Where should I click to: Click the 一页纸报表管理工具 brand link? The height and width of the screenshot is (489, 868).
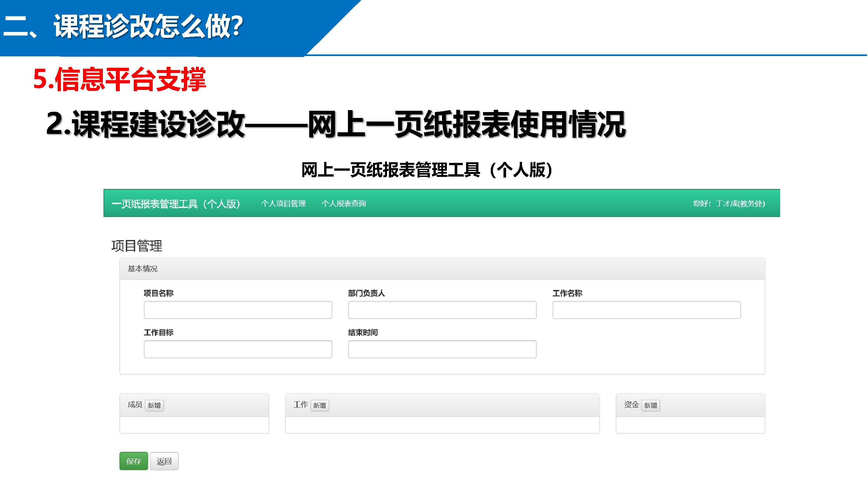pyautogui.click(x=175, y=204)
